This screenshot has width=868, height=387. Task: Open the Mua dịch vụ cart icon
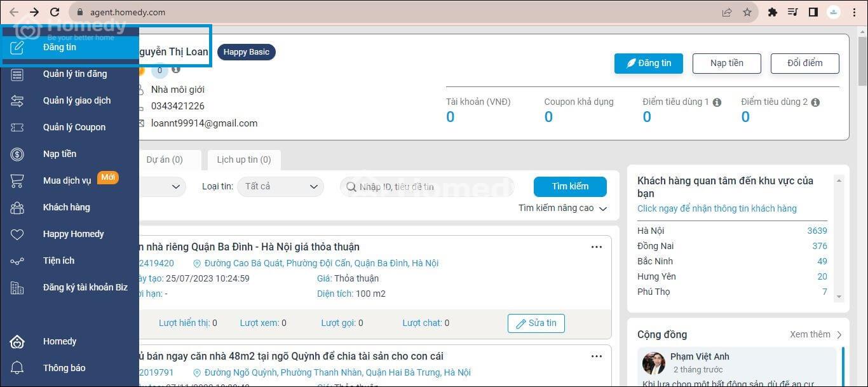click(x=17, y=180)
